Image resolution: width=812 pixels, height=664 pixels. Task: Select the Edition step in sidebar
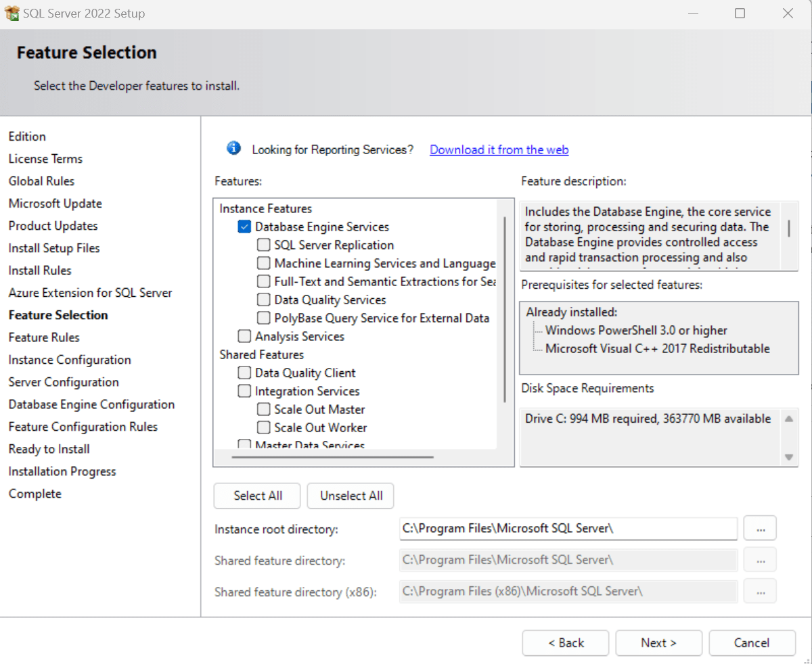27,137
